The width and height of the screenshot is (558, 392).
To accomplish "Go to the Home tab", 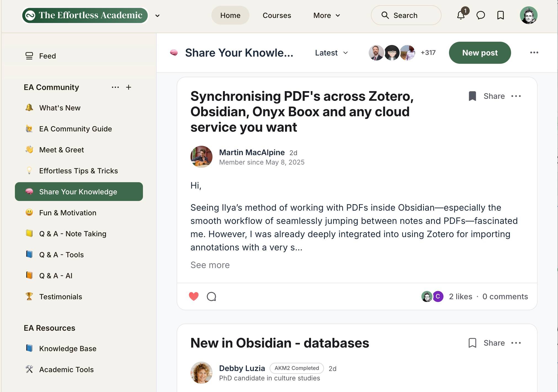I will pyautogui.click(x=230, y=15).
